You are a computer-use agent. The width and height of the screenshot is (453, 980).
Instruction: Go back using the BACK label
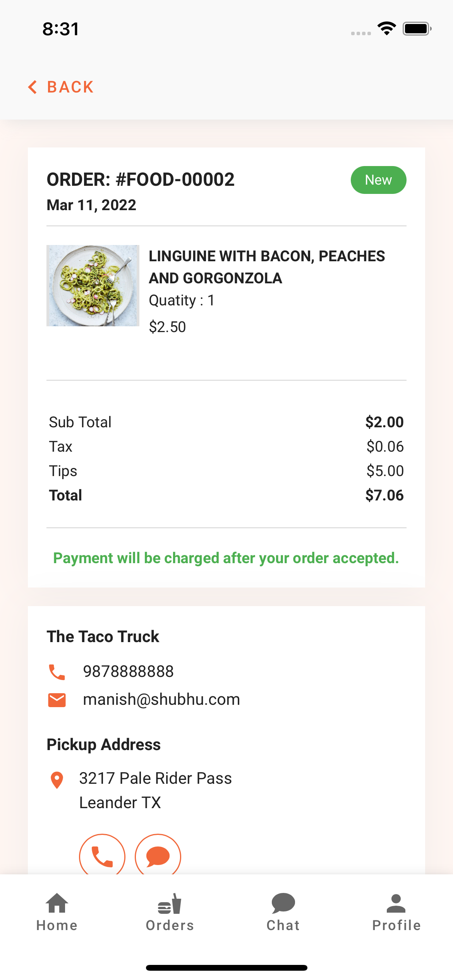[x=70, y=87]
